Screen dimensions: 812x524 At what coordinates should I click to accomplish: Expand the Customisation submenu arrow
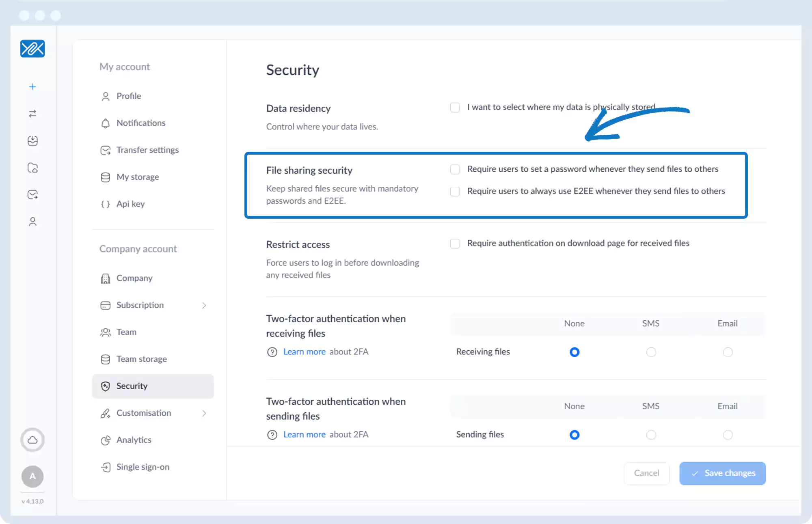pos(204,413)
